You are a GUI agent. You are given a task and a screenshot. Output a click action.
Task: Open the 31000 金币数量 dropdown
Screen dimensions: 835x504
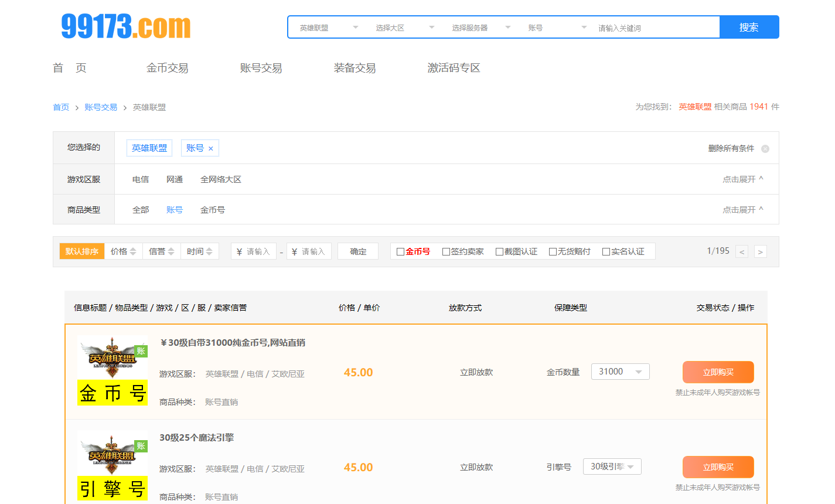tap(621, 372)
